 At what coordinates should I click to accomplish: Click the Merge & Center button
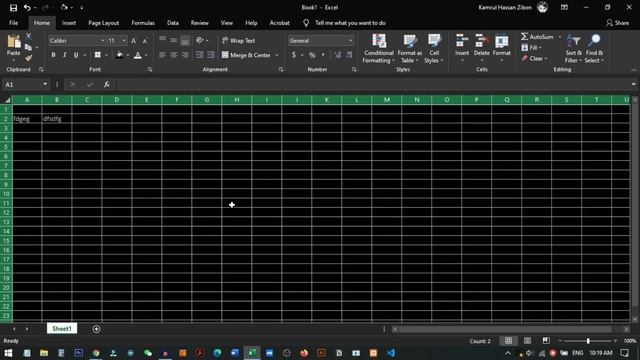[247, 55]
